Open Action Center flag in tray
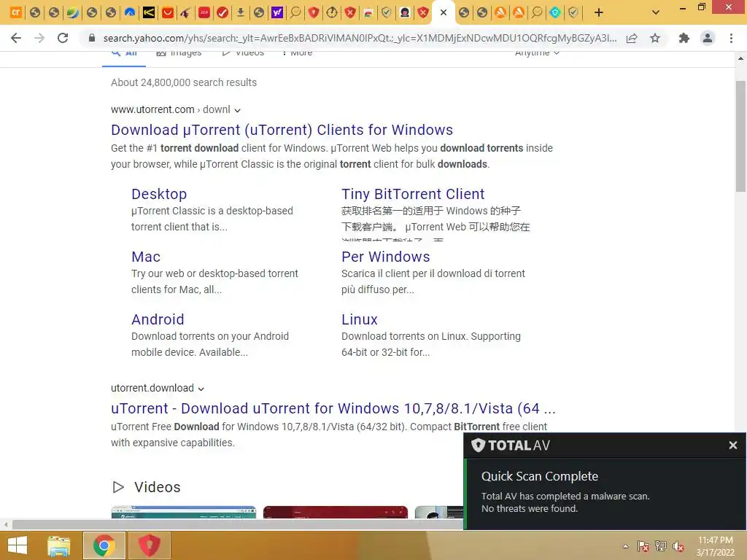This screenshot has height=560, width=747. pos(643,546)
